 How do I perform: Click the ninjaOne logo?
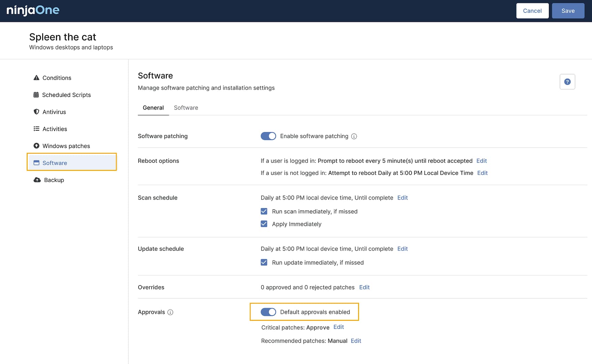(33, 10)
